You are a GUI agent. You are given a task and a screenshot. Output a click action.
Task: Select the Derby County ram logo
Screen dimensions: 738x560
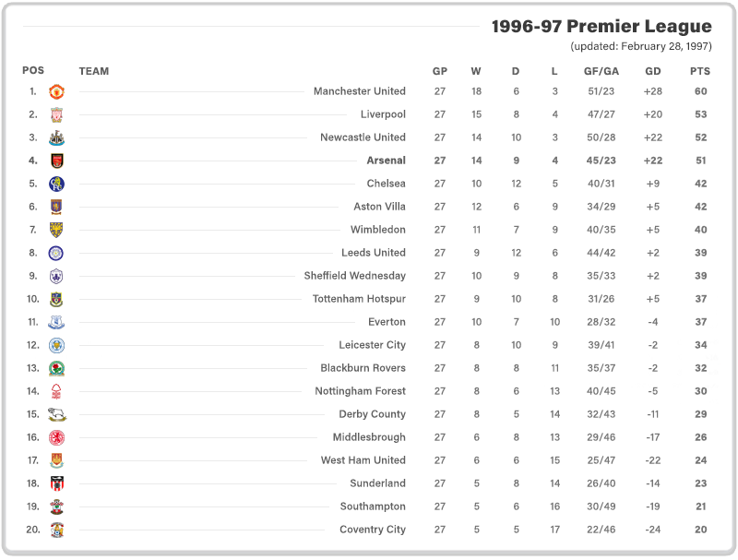coord(57,414)
